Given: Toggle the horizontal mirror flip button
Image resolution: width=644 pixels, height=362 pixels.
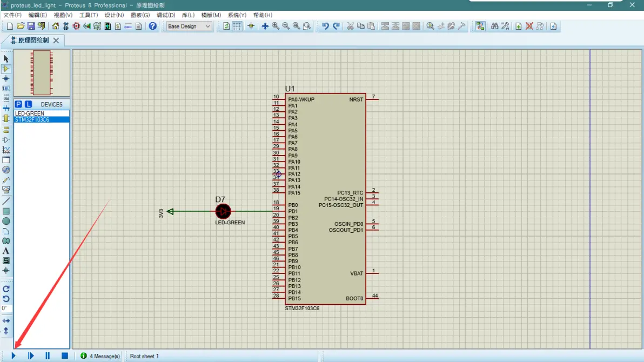Looking at the screenshot, I should [x=6, y=320].
